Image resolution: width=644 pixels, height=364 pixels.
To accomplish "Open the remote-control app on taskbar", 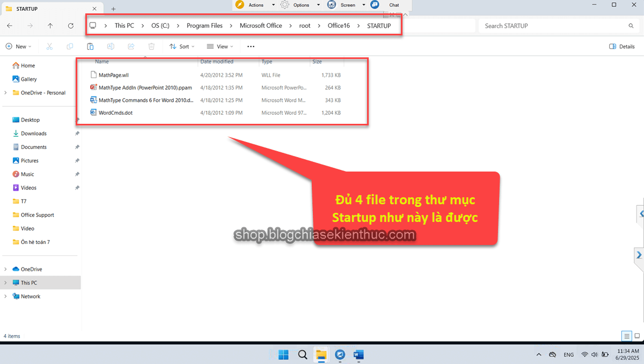I will (340, 354).
